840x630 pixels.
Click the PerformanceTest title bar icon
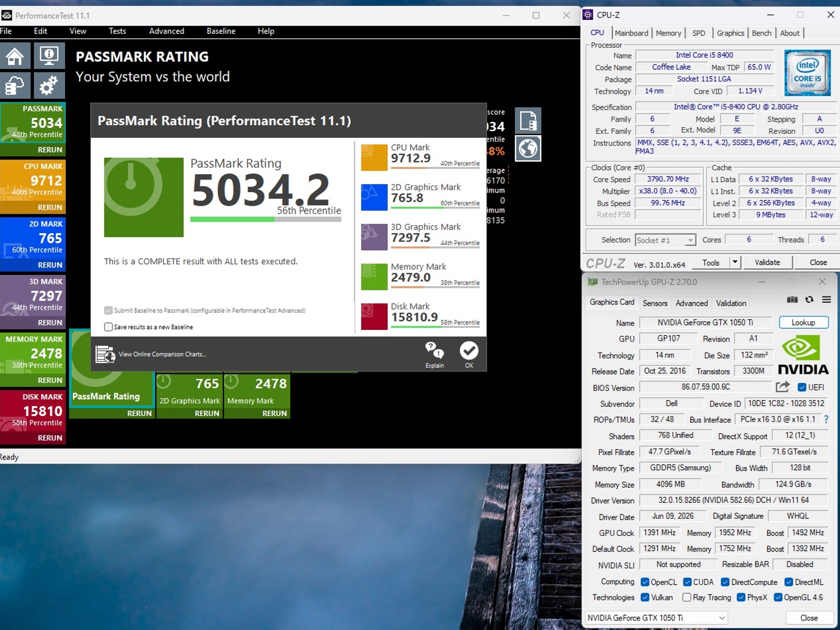7,16
